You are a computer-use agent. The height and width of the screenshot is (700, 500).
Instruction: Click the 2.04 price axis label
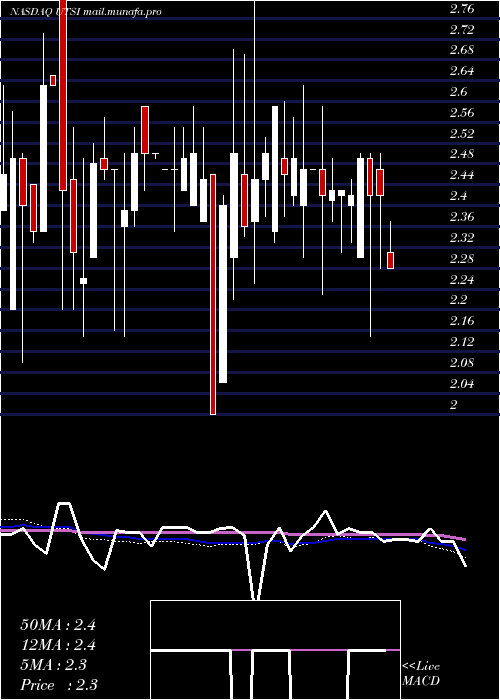click(462, 383)
